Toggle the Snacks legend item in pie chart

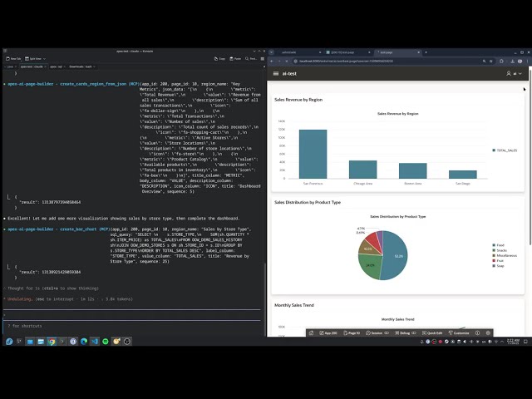pyautogui.click(x=500, y=250)
